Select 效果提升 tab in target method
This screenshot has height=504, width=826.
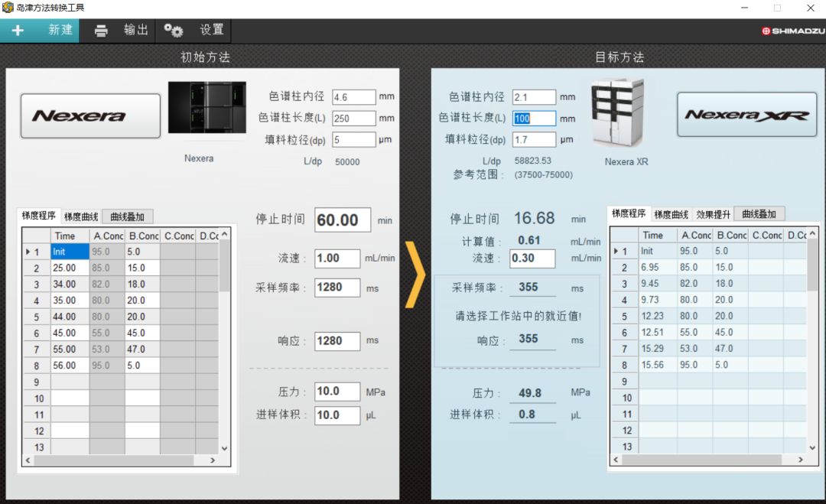713,214
